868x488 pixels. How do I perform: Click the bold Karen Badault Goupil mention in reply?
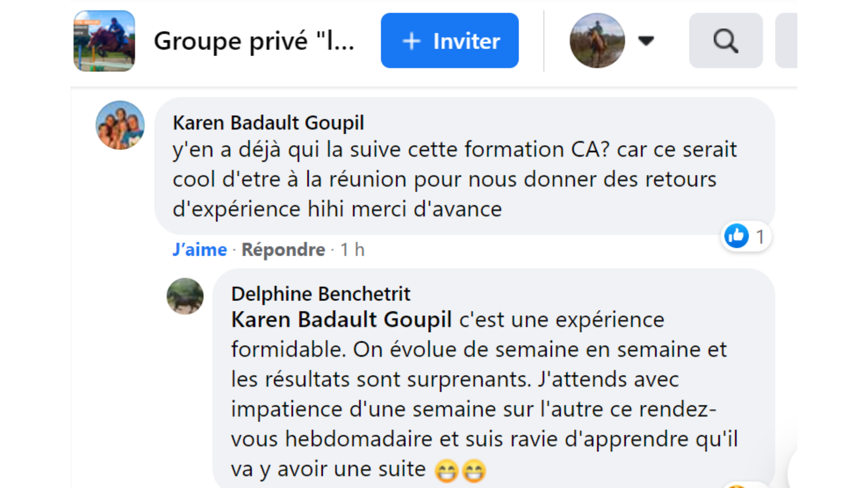[x=341, y=320]
